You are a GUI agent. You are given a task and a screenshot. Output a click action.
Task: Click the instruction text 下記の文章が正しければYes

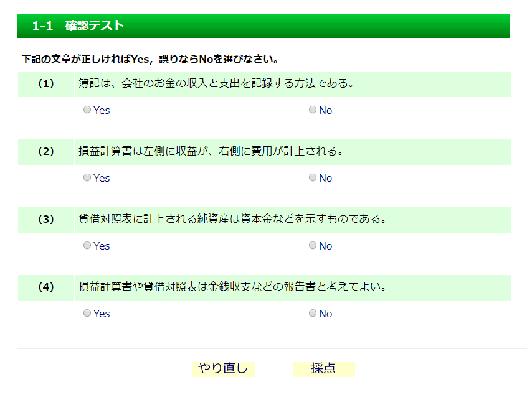[85, 60]
